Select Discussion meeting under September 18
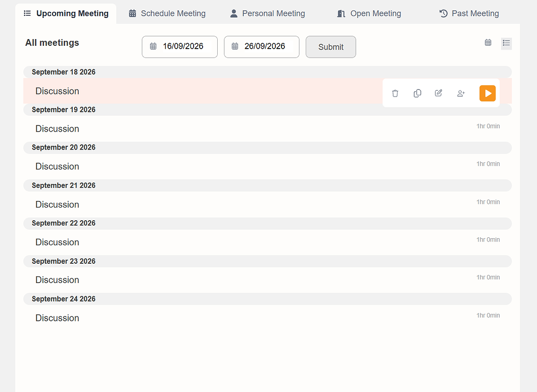This screenshot has height=392, width=537. (57, 91)
